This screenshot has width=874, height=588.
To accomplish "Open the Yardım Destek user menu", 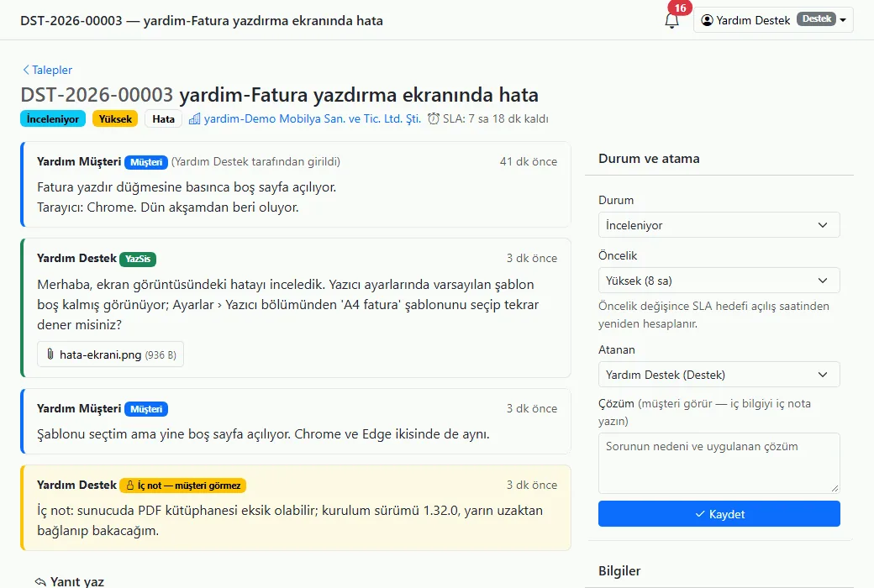I will (773, 20).
